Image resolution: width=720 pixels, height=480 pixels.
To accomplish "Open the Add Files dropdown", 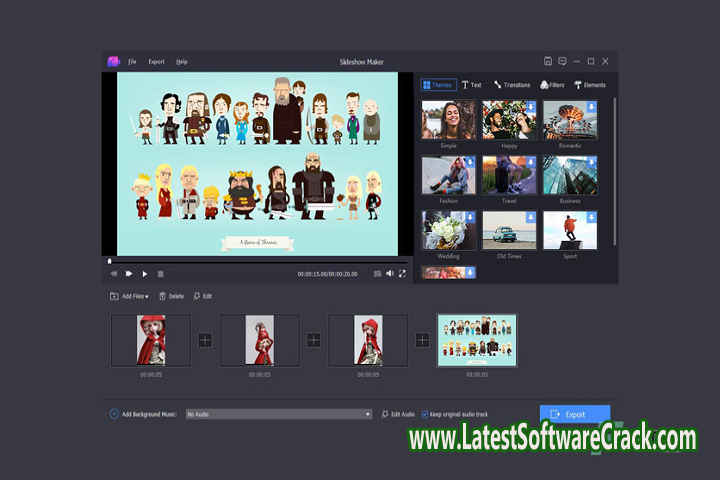I will click(x=131, y=296).
